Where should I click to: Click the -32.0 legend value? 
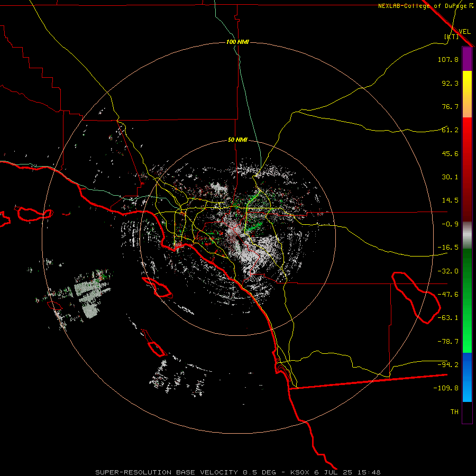448,271
